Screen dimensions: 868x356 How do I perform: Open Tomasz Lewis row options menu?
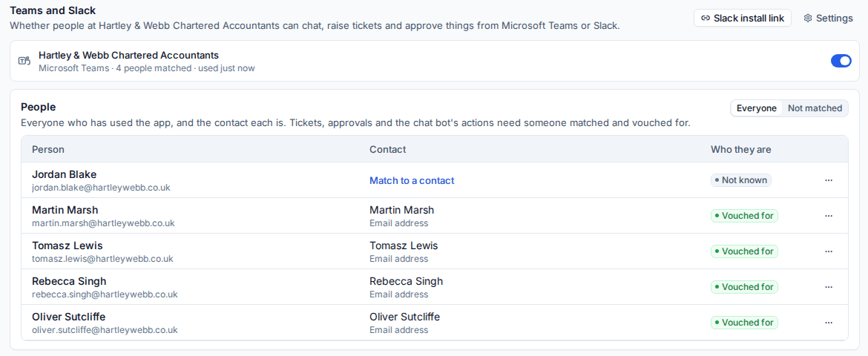tap(828, 251)
